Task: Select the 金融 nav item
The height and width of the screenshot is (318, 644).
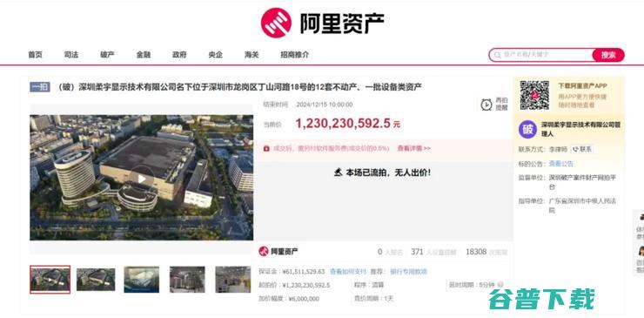Action: coord(144,55)
